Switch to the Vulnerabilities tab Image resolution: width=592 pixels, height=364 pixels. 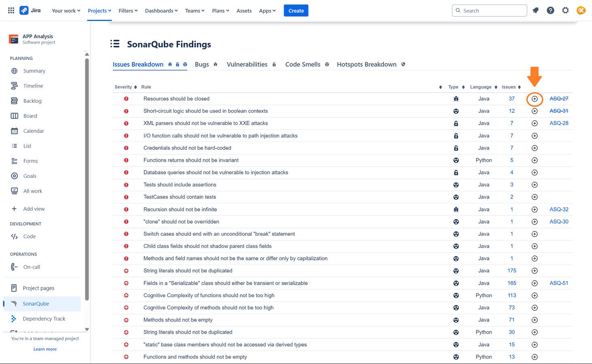251,64
